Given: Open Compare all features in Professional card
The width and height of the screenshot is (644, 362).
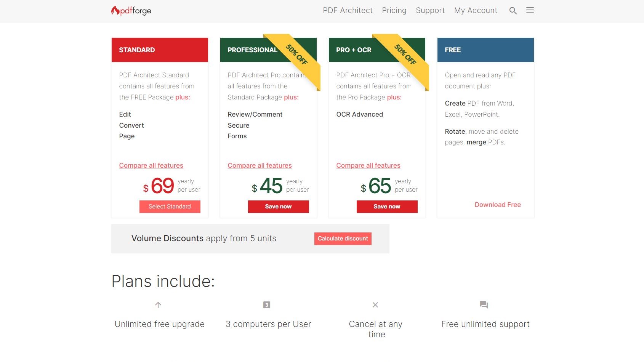Looking at the screenshot, I should [260, 165].
